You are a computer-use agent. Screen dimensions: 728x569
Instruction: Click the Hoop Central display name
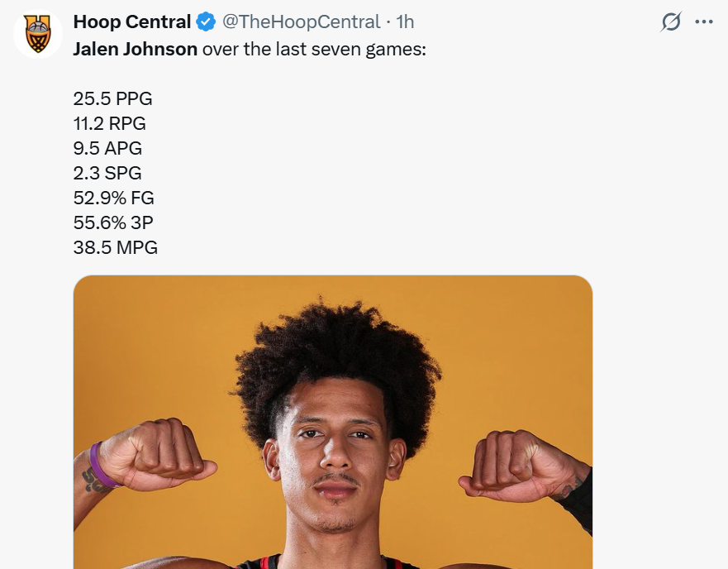(132, 22)
